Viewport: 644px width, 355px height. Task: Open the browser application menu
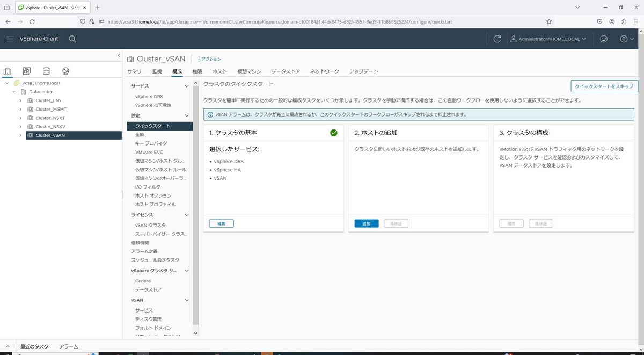coord(635,21)
